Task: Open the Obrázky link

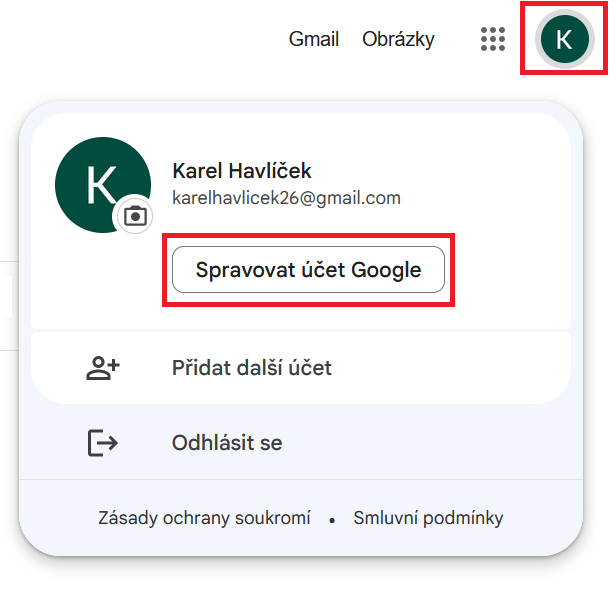Action: pos(398,40)
